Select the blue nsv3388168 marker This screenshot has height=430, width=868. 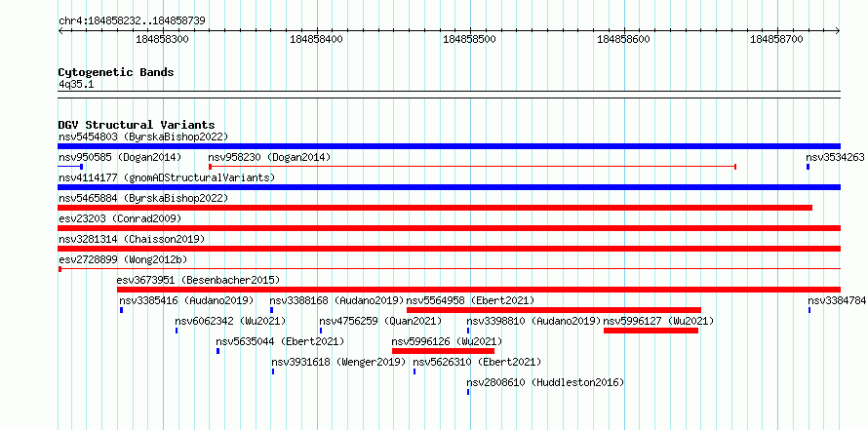[271, 310]
